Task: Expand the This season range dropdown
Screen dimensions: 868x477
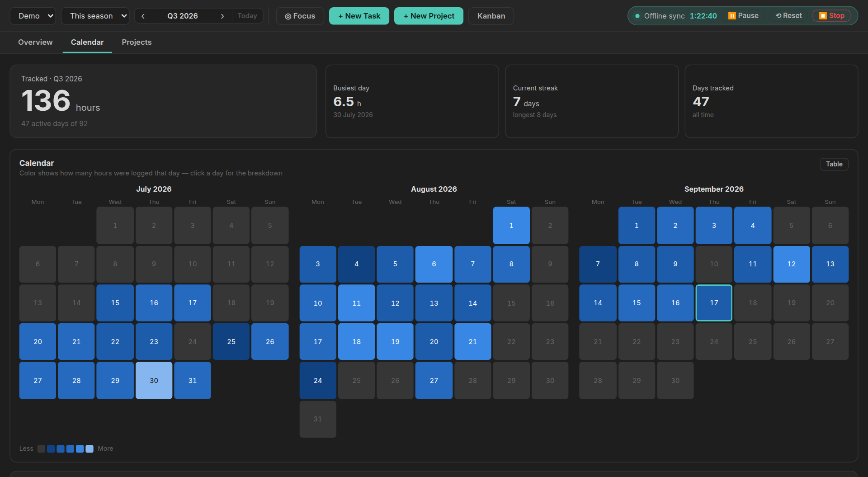Action: point(95,16)
